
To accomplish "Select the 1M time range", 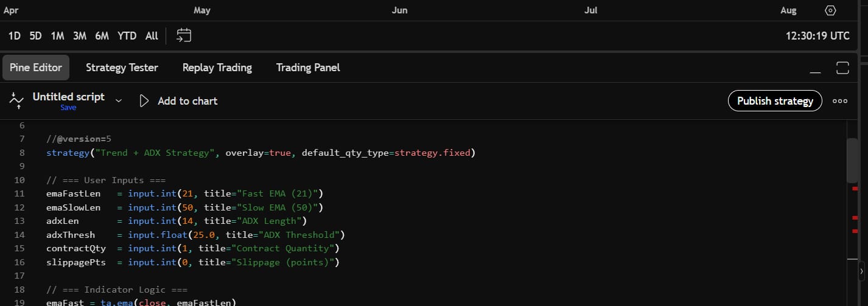I will pos(57,36).
